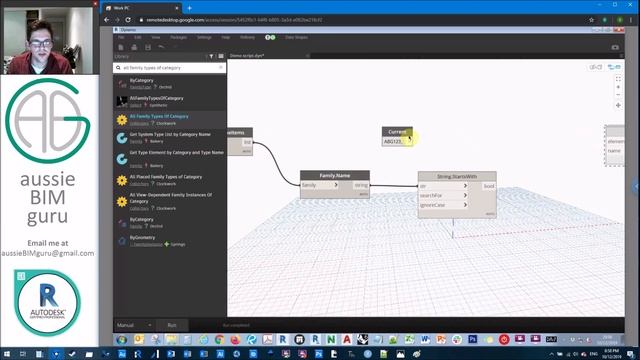This screenshot has height=360, width=640.
Task: Click the Run button
Action: 172,325
